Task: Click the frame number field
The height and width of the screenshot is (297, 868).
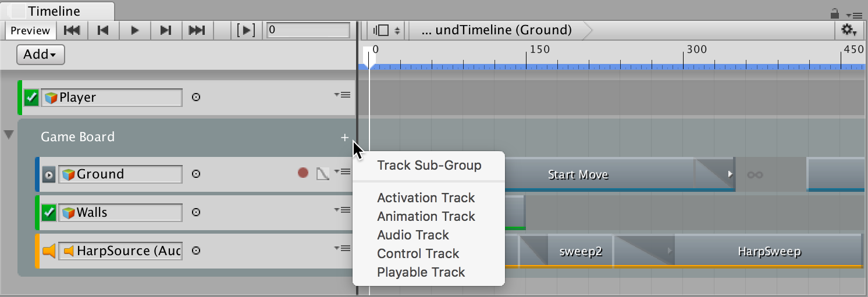Action: coord(308,30)
